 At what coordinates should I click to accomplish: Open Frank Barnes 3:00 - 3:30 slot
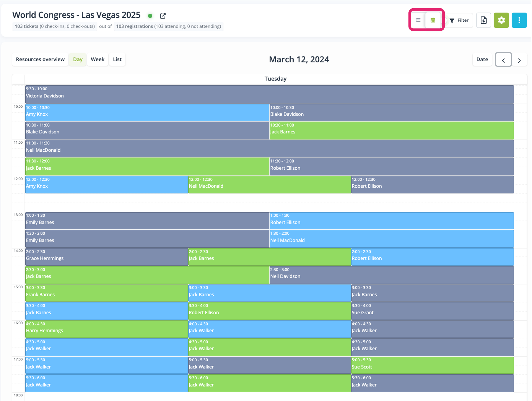click(107, 293)
